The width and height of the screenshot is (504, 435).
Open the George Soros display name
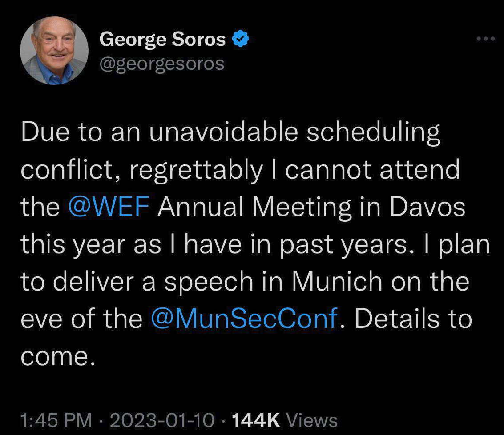[162, 40]
